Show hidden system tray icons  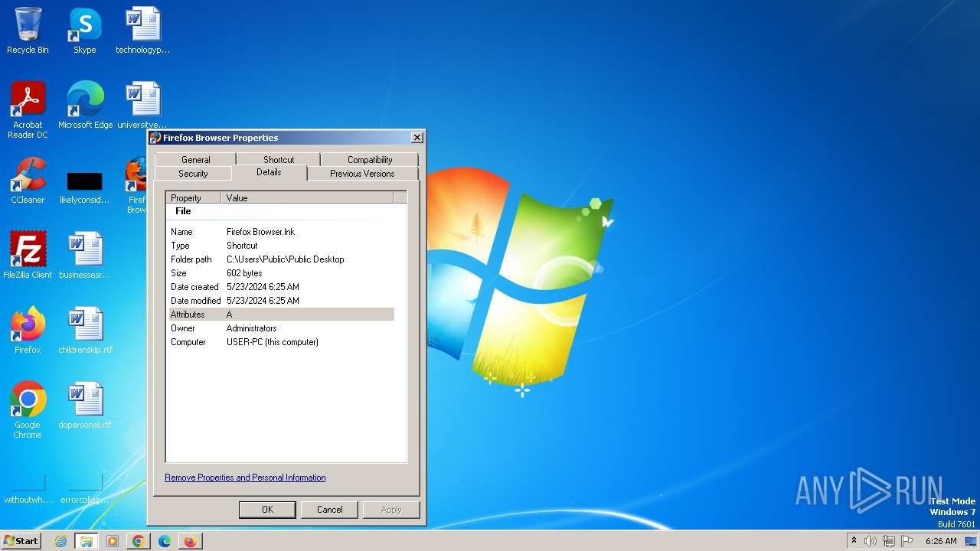(854, 540)
